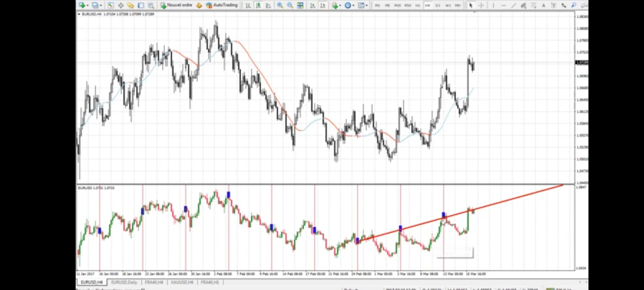644x290 pixels.
Task: Toggle chart shift from right edge
Action: [323, 5]
